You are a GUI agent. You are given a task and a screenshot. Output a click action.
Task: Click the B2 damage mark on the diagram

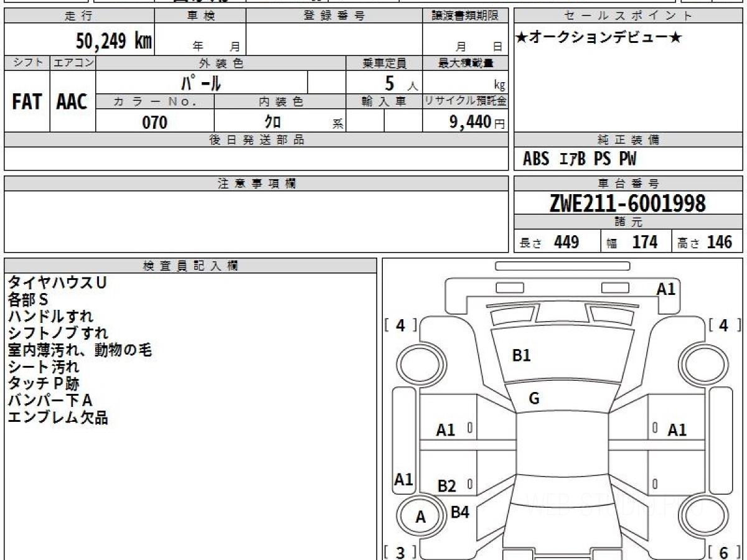point(446,486)
